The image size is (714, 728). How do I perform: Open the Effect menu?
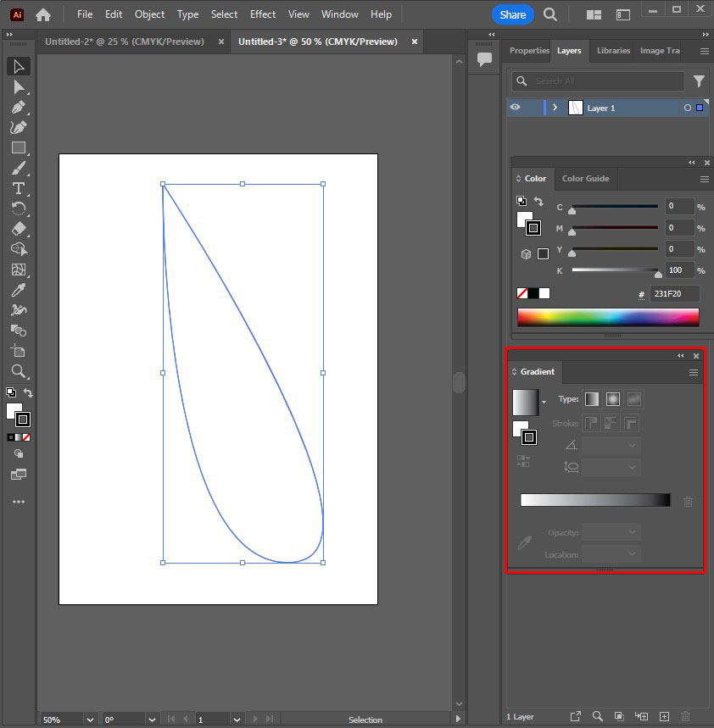click(263, 14)
